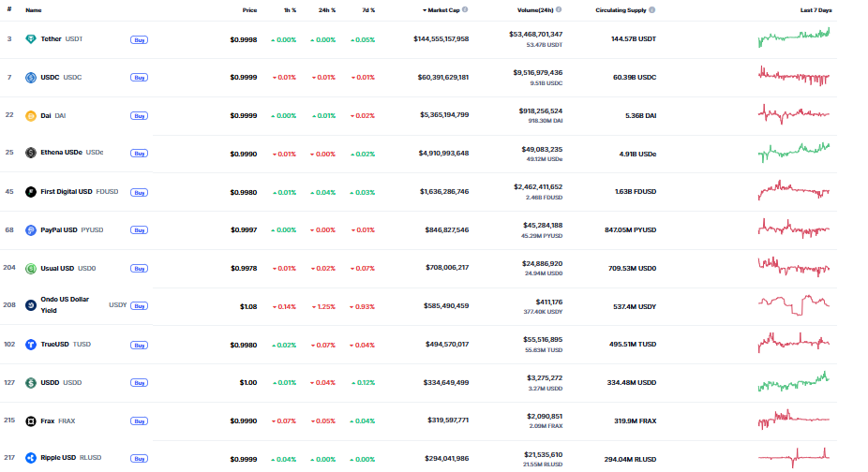Click Buy button for Tether
Screen dimensions: 868x472
[139, 40]
